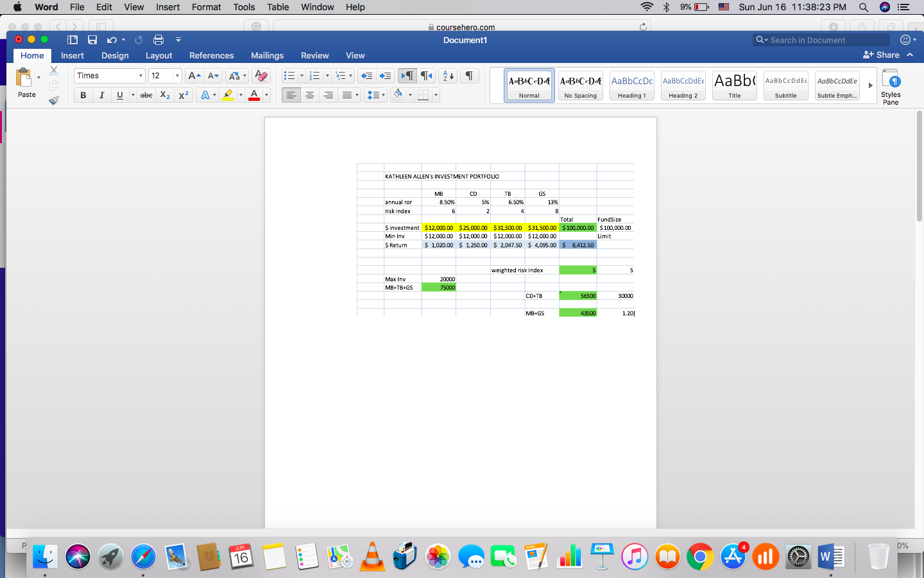This screenshot has width=924, height=578.
Task: Apply subscript formatting
Action: click(165, 95)
